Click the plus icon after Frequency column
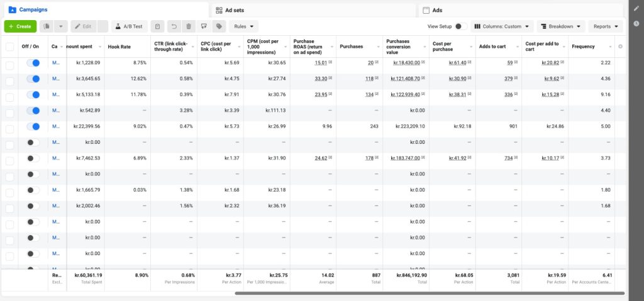 click(x=621, y=47)
